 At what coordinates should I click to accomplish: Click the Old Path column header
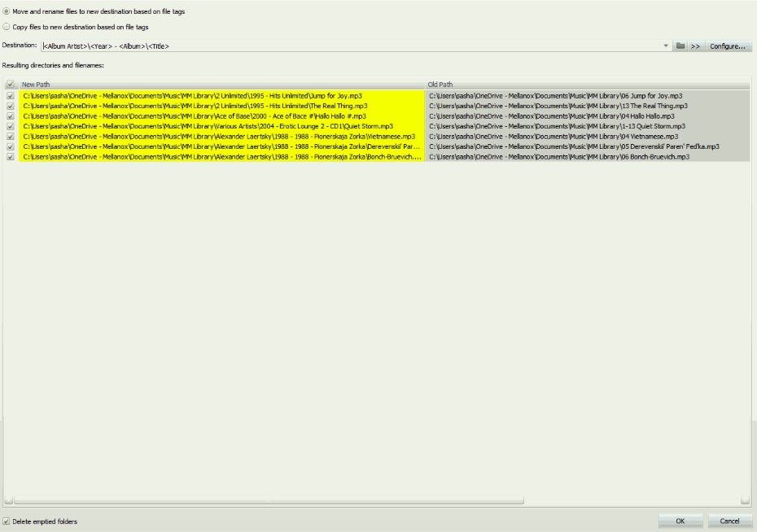click(x=586, y=85)
